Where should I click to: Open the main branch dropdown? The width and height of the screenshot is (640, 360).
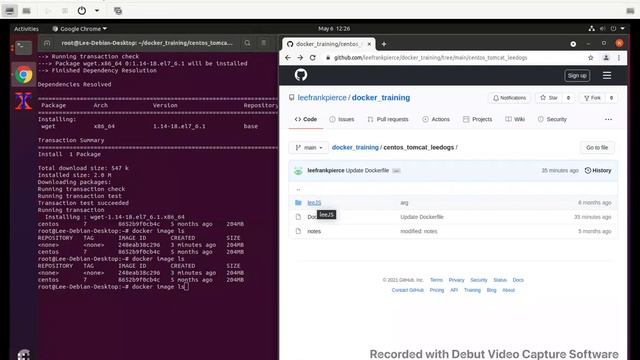click(x=309, y=147)
